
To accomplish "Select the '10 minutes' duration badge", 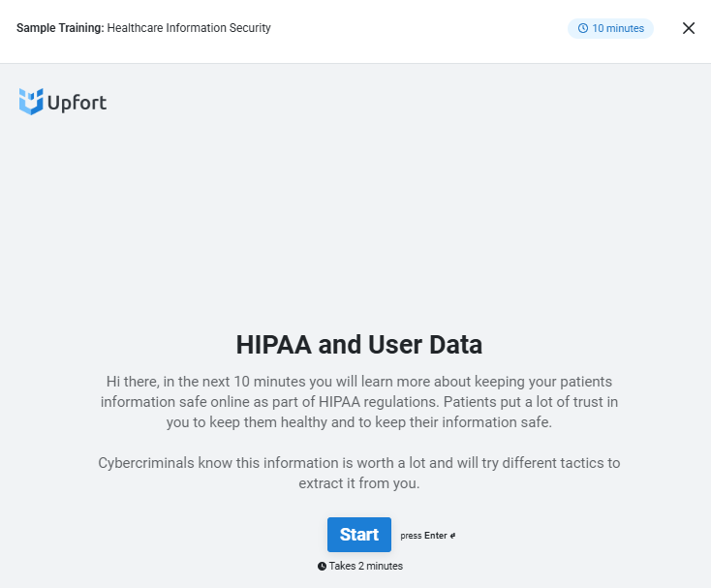I will [x=610, y=28].
